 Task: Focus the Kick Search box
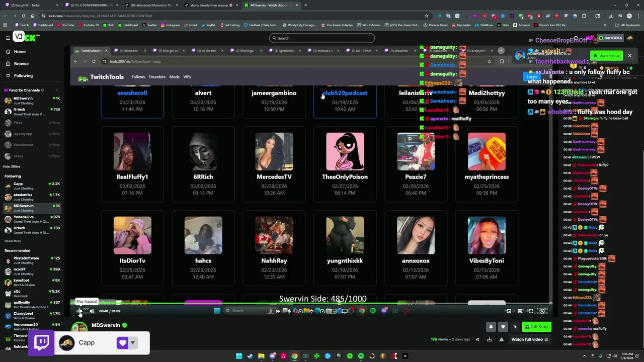point(322,38)
